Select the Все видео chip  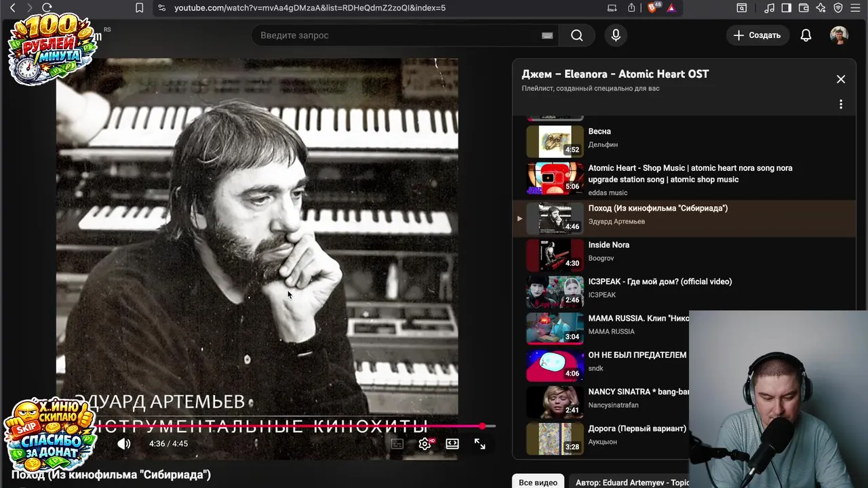click(538, 482)
